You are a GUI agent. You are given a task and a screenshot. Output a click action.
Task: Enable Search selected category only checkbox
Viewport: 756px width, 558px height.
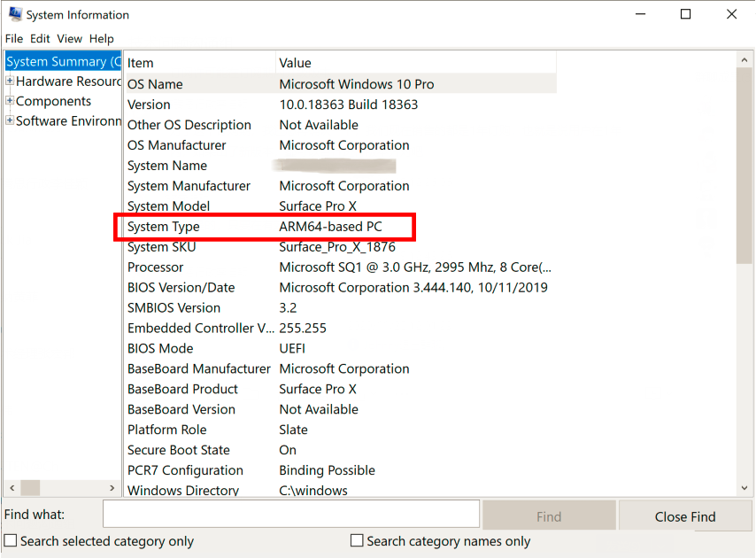[11, 540]
